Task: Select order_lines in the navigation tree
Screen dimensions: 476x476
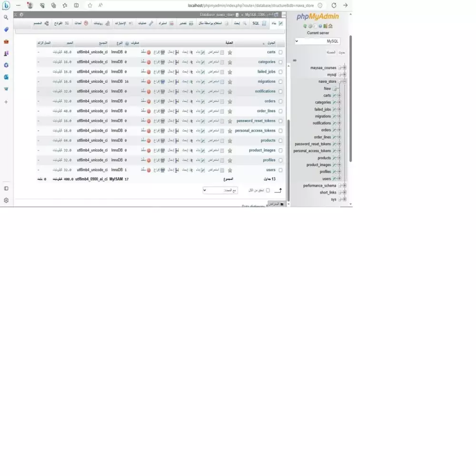Action: point(322,137)
